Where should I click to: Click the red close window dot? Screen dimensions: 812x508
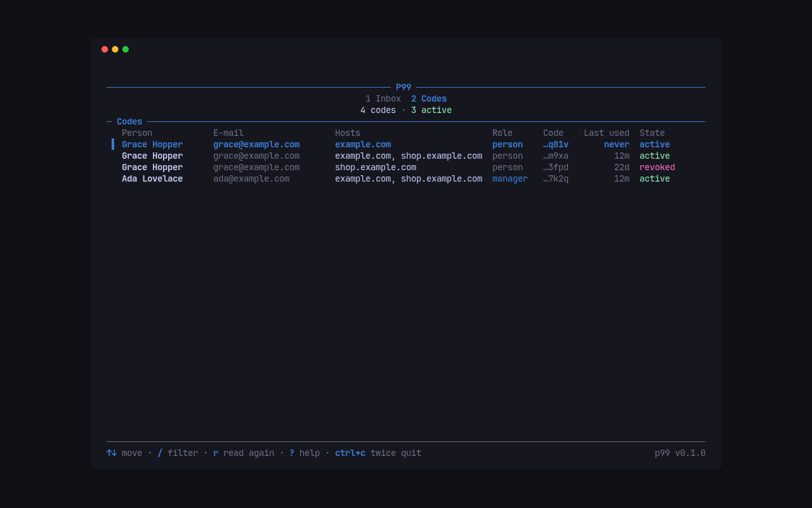[105, 50]
